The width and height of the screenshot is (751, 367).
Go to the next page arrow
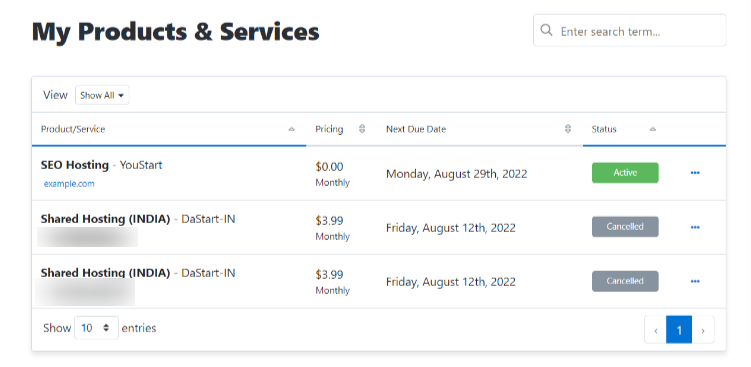(x=703, y=330)
